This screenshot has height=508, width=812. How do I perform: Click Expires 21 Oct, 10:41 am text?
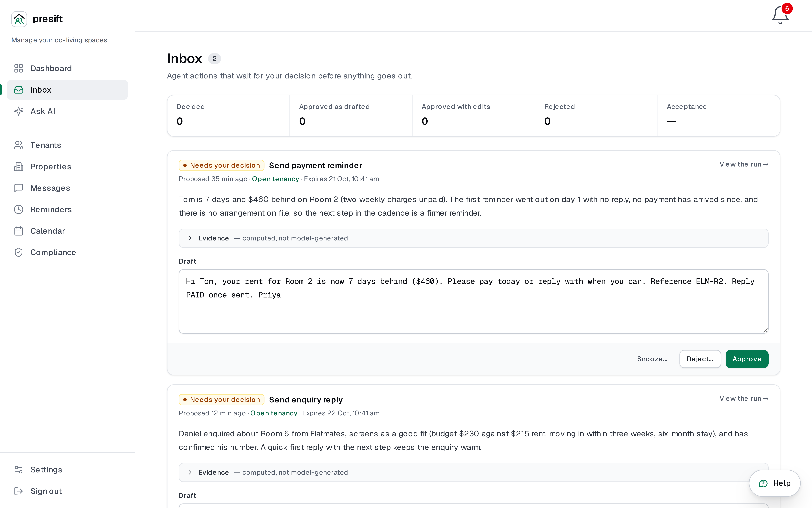click(341, 179)
